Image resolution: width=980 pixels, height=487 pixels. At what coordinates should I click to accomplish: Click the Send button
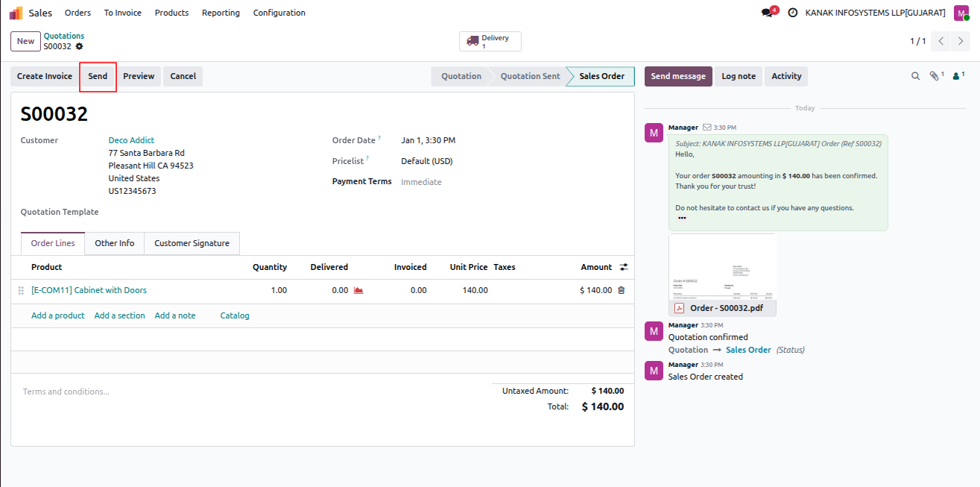pyautogui.click(x=98, y=76)
